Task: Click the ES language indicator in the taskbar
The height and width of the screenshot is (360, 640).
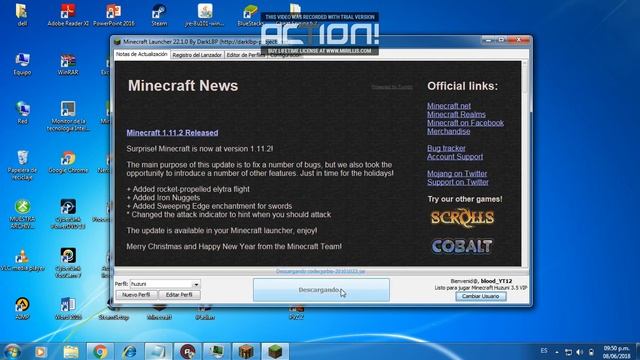Action: (544, 351)
